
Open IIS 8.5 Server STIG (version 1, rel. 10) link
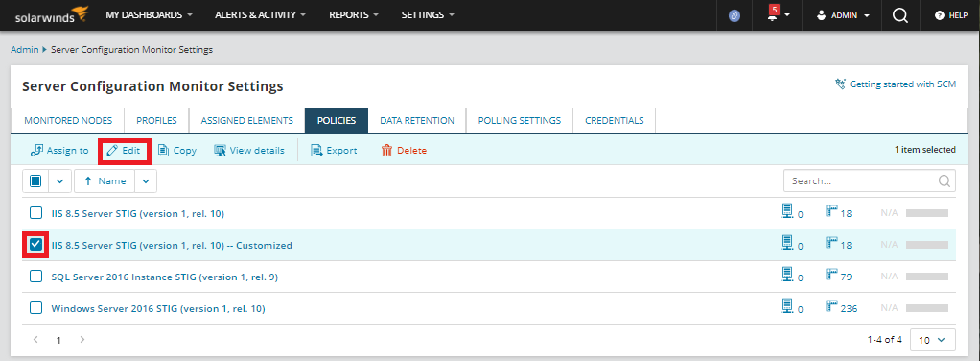pos(137,213)
